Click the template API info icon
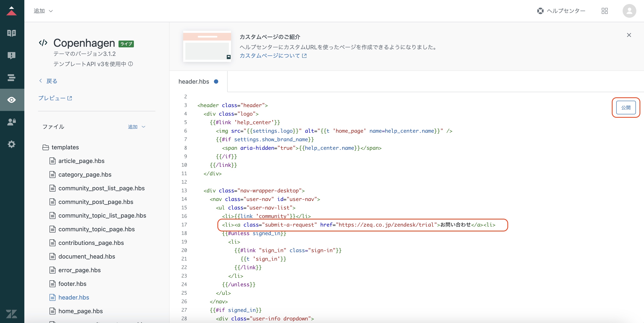Image resolution: width=644 pixels, height=323 pixels. (130, 64)
